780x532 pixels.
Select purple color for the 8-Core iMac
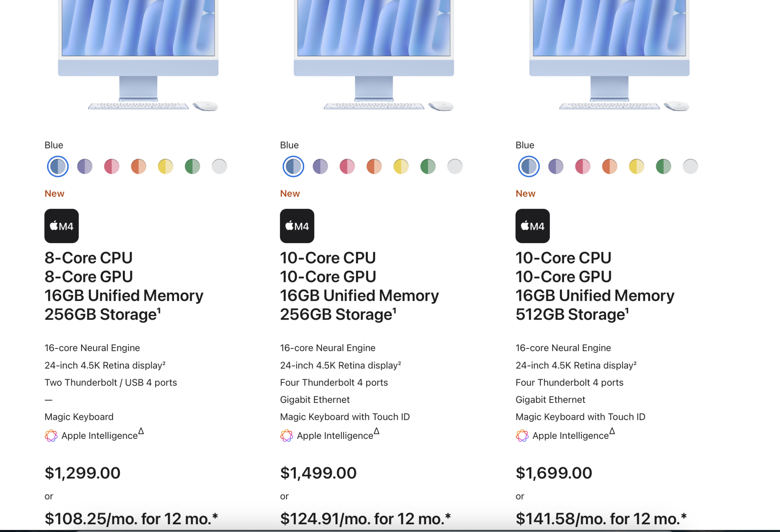[x=85, y=166]
